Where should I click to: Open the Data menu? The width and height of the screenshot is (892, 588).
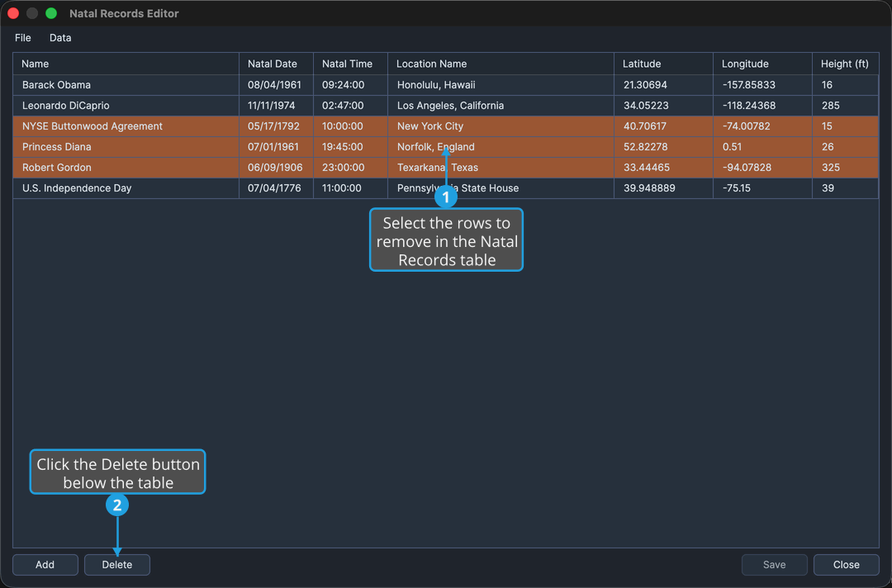coord(60,37)
